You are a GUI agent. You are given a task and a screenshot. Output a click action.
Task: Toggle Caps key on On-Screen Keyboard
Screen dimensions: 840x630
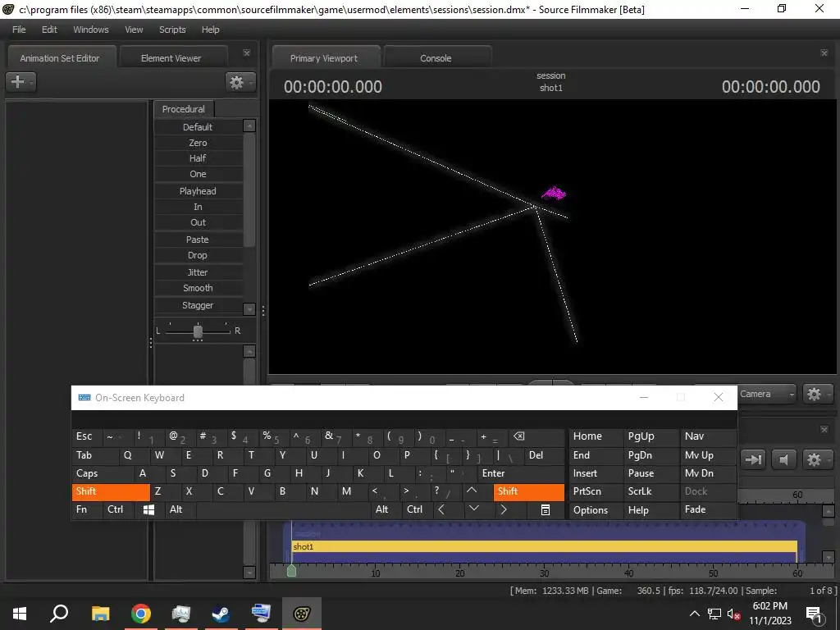tap(103, 473)
